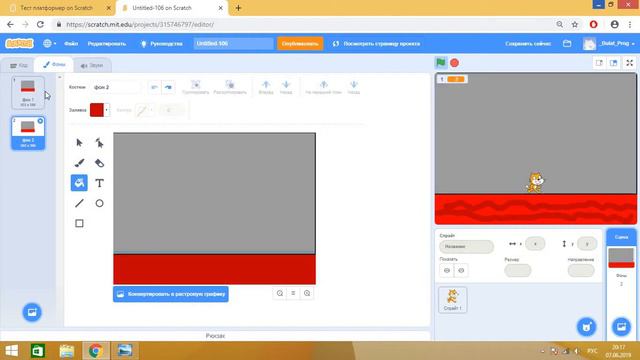Open the Outline color dropdown
The image size is (640, 360).
pyautogui.click(x=144, y=110)
